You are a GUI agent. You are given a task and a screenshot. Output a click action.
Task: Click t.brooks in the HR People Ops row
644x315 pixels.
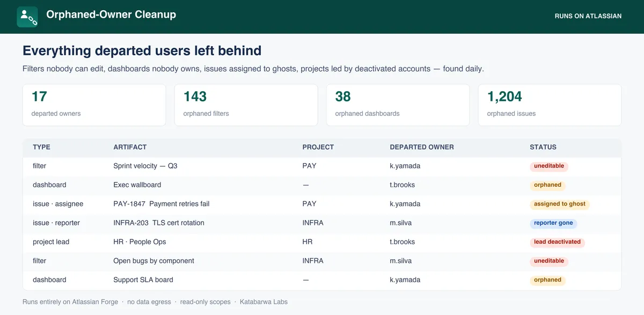[402, 242]
